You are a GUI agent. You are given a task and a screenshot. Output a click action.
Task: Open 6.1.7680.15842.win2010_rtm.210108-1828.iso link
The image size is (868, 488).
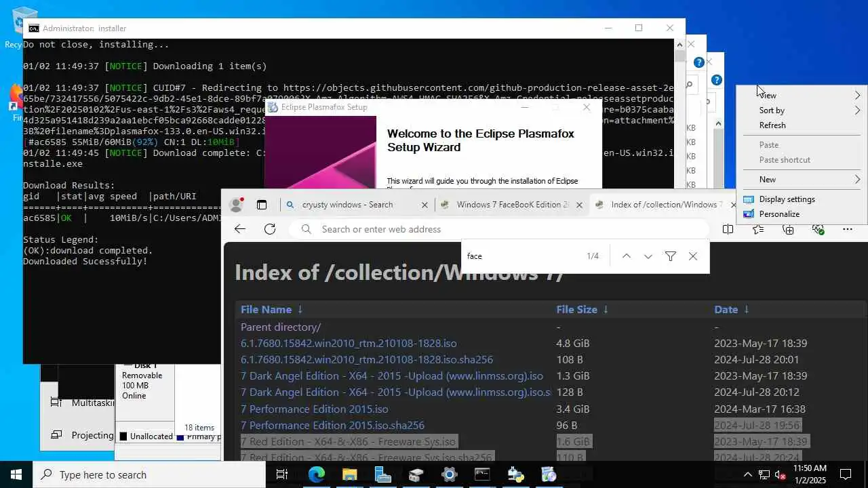[x=349, y=344]
